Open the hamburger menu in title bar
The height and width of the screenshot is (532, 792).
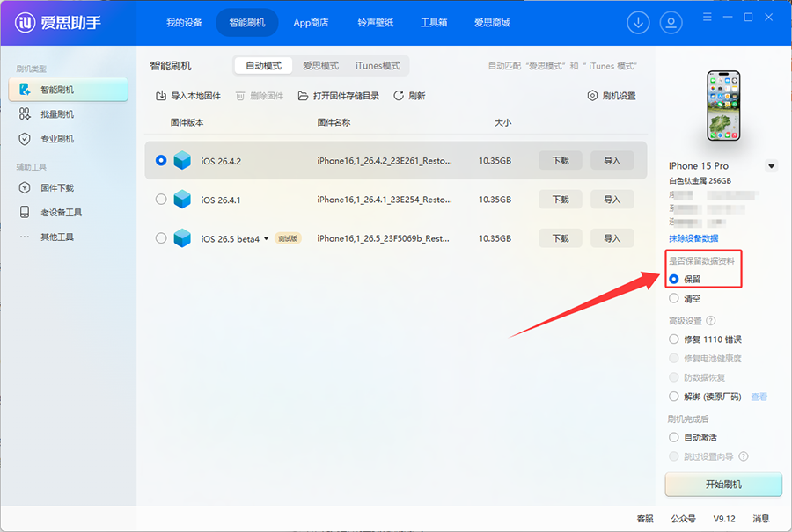(708, 18)
